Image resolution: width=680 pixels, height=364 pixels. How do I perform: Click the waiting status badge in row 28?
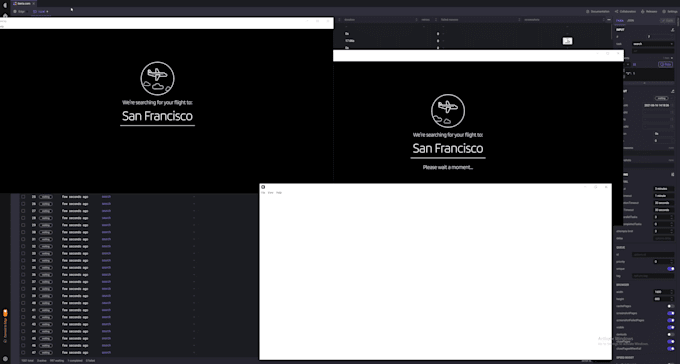pyautogui.click(x=46, y=218)
